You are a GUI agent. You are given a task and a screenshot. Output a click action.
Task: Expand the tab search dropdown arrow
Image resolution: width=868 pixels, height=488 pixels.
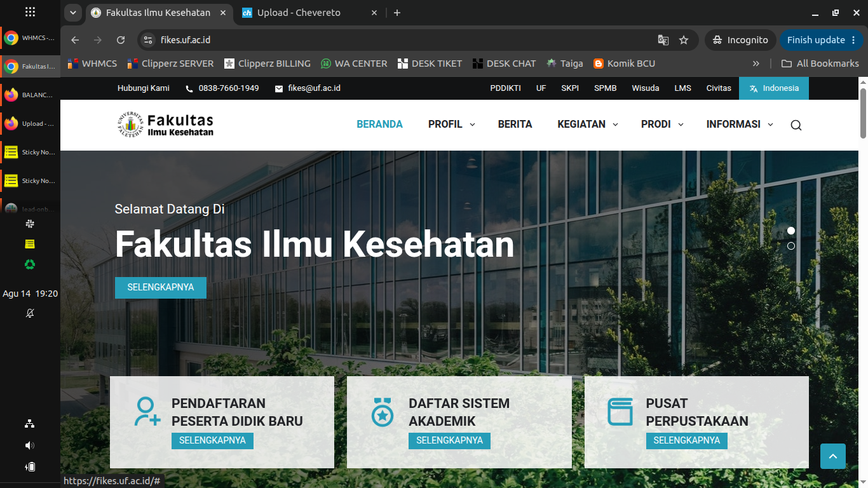point(72,13)
